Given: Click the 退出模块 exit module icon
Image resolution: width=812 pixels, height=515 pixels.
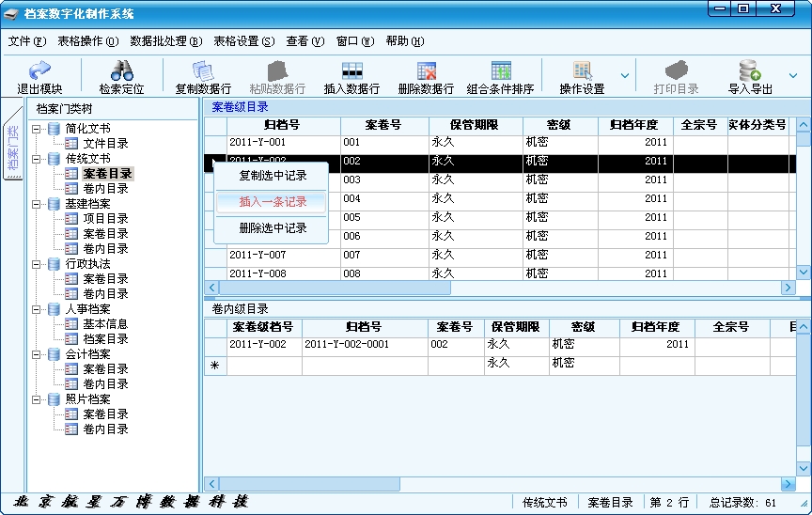Looking at the screenshot, I should point(39,77).
